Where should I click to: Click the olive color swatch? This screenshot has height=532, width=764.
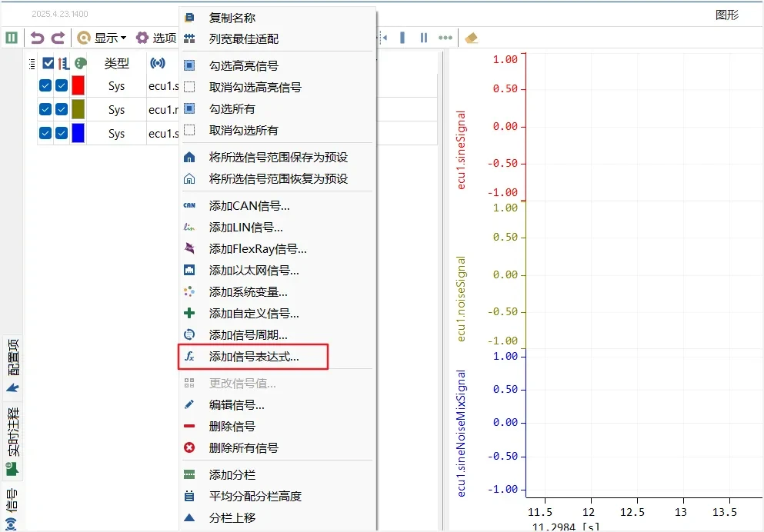coord(78,109)
